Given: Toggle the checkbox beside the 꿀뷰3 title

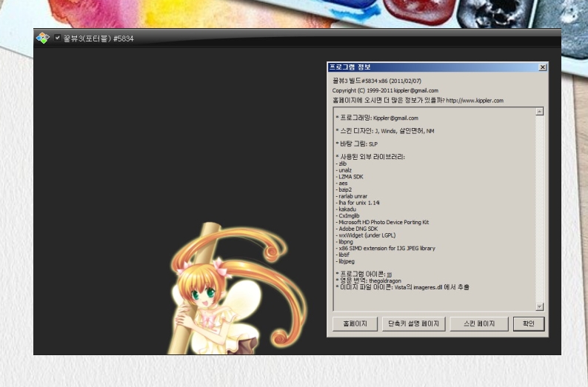Looking at the screenshot, I should click(57, 38).
